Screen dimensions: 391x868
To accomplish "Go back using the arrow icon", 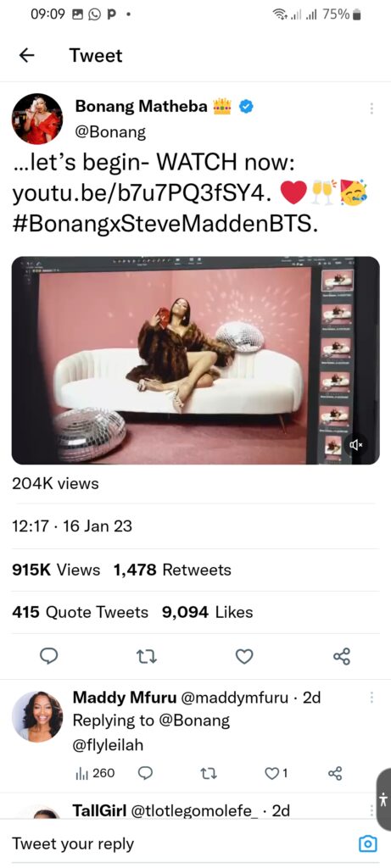I will click(26, 55).
